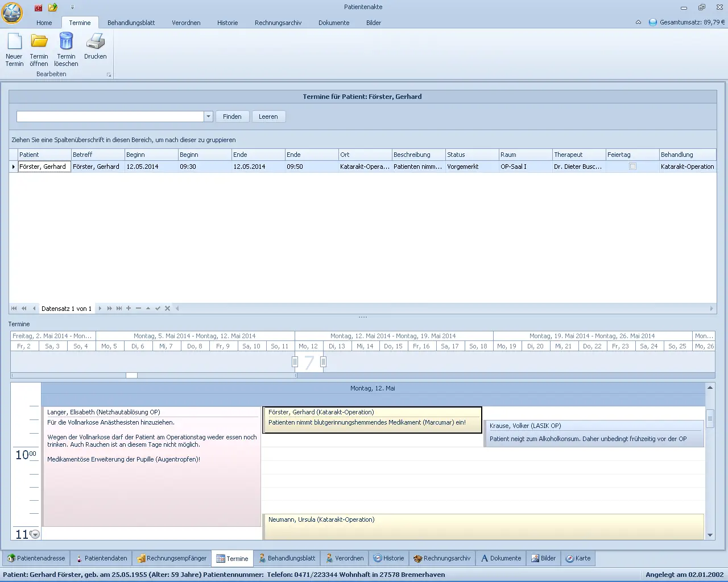Switch to the Rechnungsarchiv ribbon tab
This screenshot has height=582, width=728.
coord(278,23)
